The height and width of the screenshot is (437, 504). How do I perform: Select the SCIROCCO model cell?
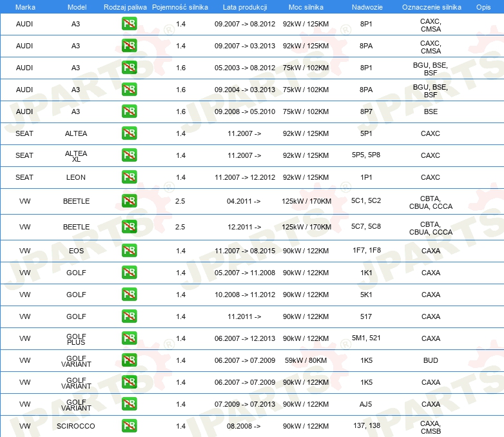pos(76,426)
